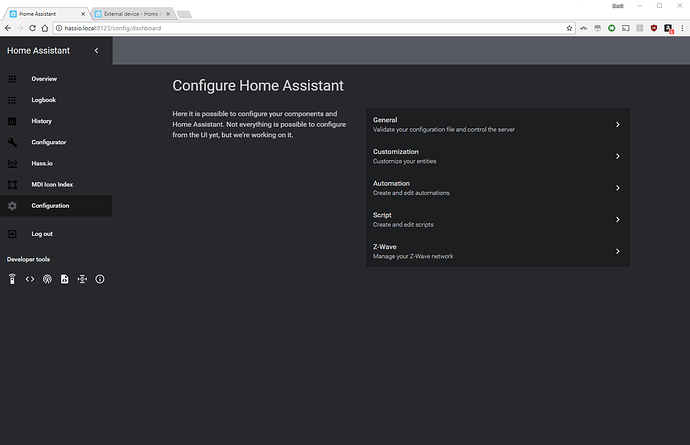Bookmark this page with the star icon
Image resolution: width=690 pixels, height=445 pixels.
tap(569, 28)
